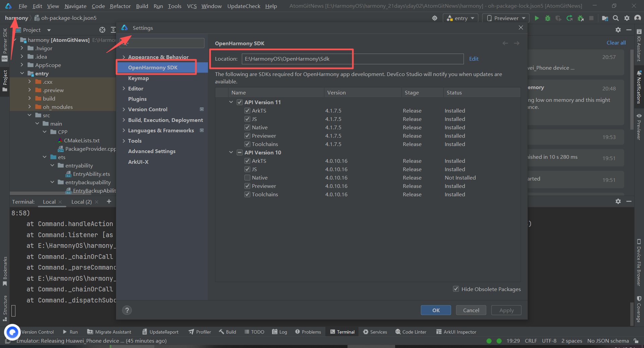
Task: Expand Build, Execution, Deployment category
Action: [x=124, y=120]
